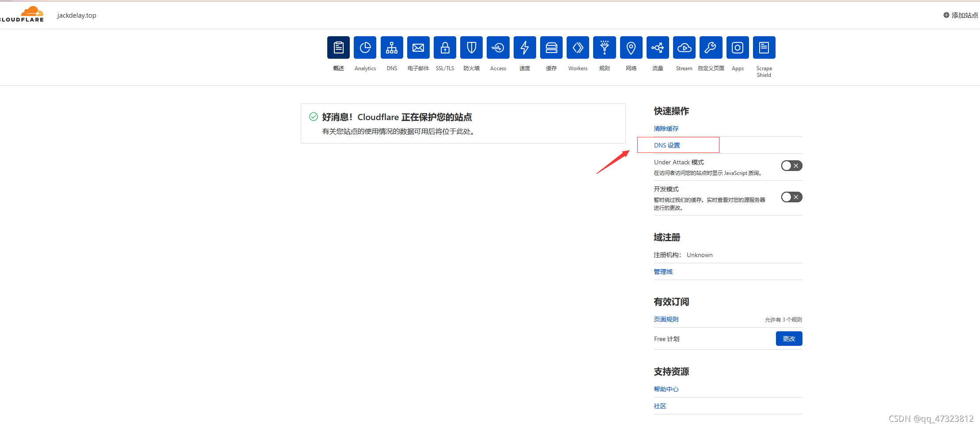Open the 自定义页面 wrench icon
980x428 pixels.
(x=711, y=47)
